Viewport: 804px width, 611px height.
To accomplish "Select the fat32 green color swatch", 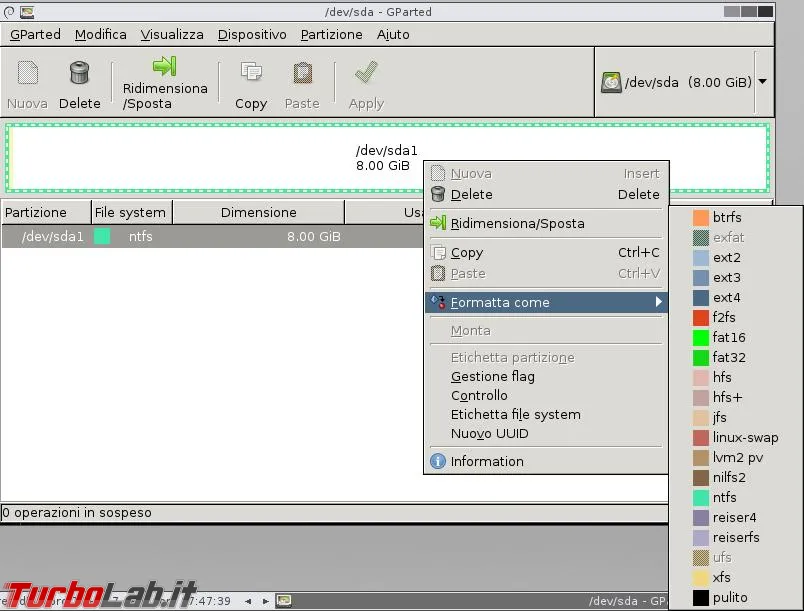I will click(700, 357).
